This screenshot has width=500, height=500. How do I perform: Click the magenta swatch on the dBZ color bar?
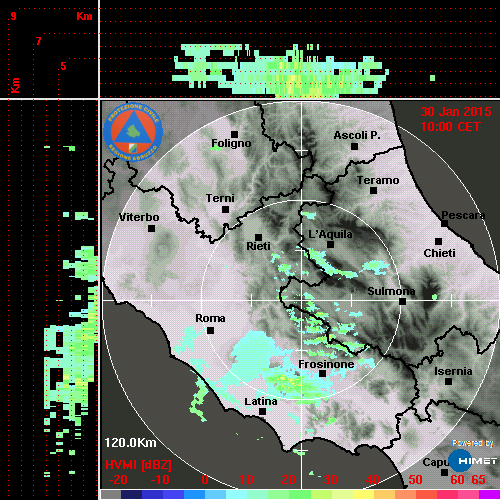pyautogui.click(x=489, y=494)
